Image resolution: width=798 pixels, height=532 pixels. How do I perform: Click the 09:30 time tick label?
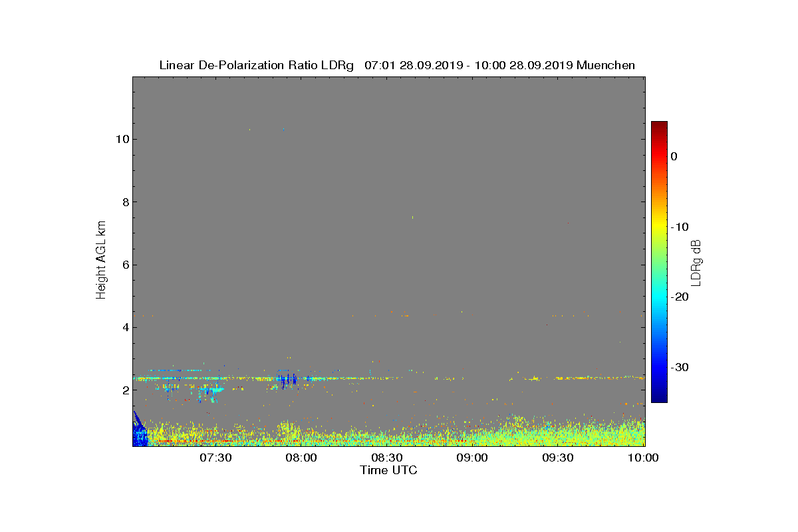tap(559, 458)
